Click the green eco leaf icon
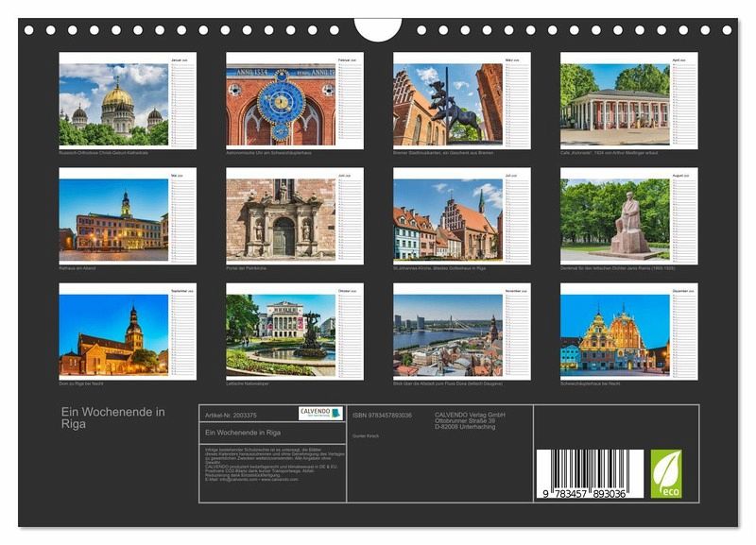 [x=665, y=473]
